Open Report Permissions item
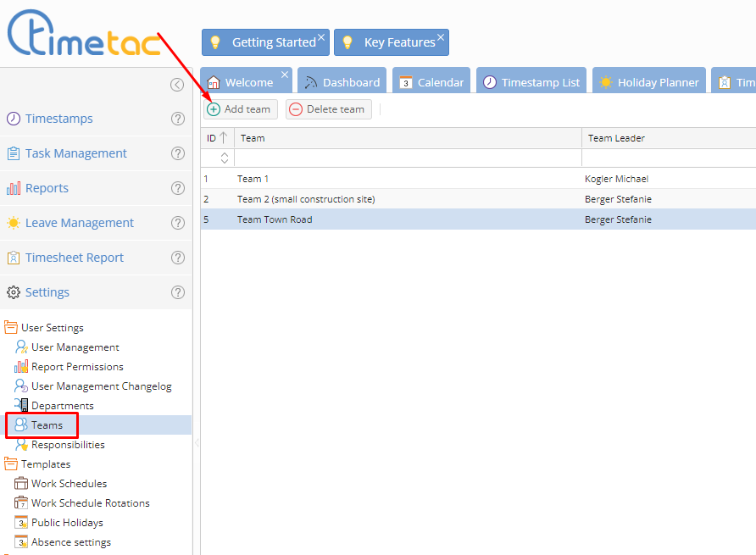The image size is (756, 555). click(77, 367)
